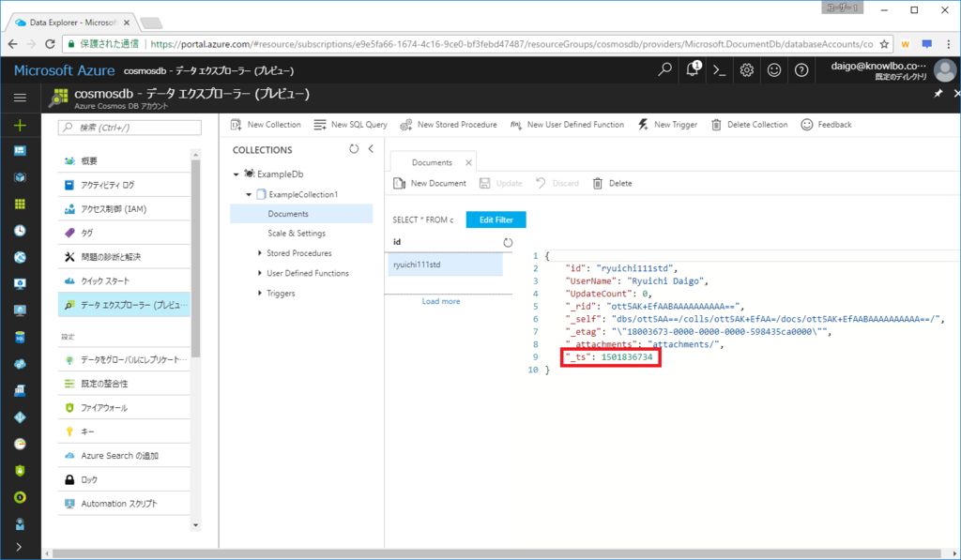This screenshot has height=560, width=961.
Task: Click Feedback in Data Explorer toolbar
Action: (826, 125)
